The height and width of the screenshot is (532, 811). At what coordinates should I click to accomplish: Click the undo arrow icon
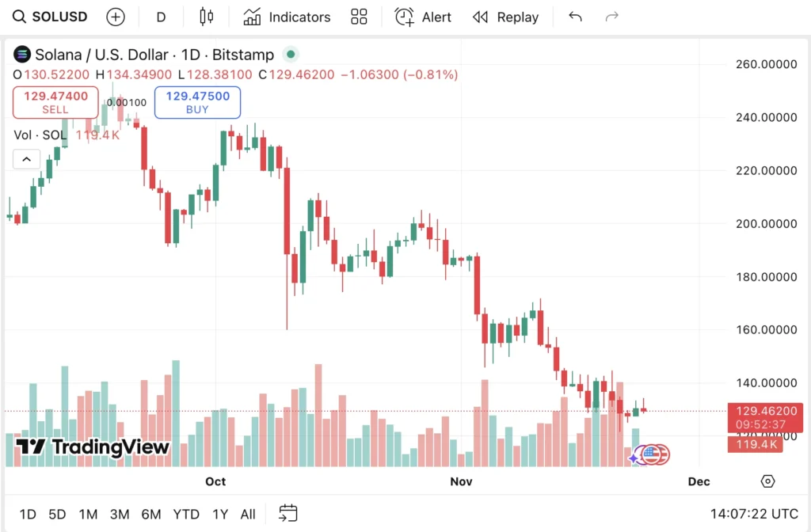click(575, 16)
